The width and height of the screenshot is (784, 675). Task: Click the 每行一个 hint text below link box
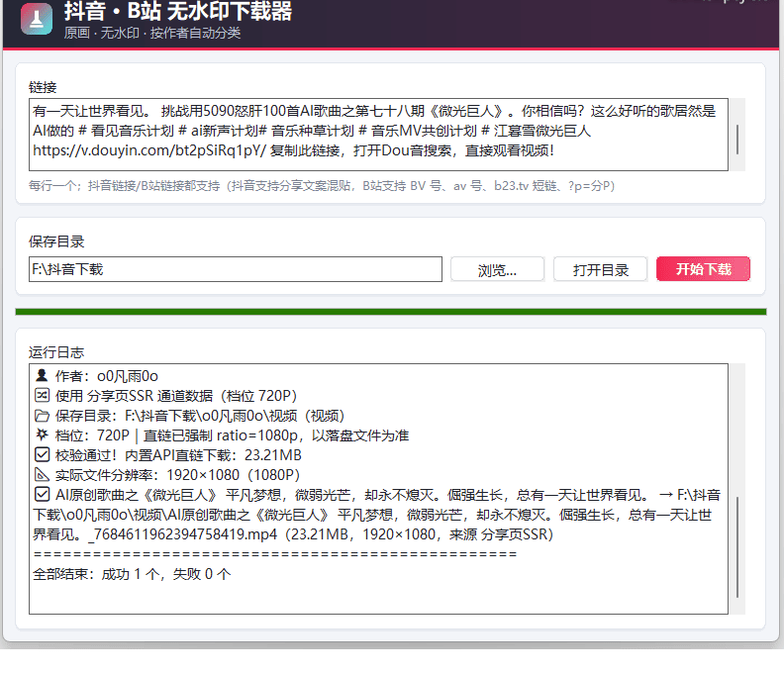tap(322, 186)
